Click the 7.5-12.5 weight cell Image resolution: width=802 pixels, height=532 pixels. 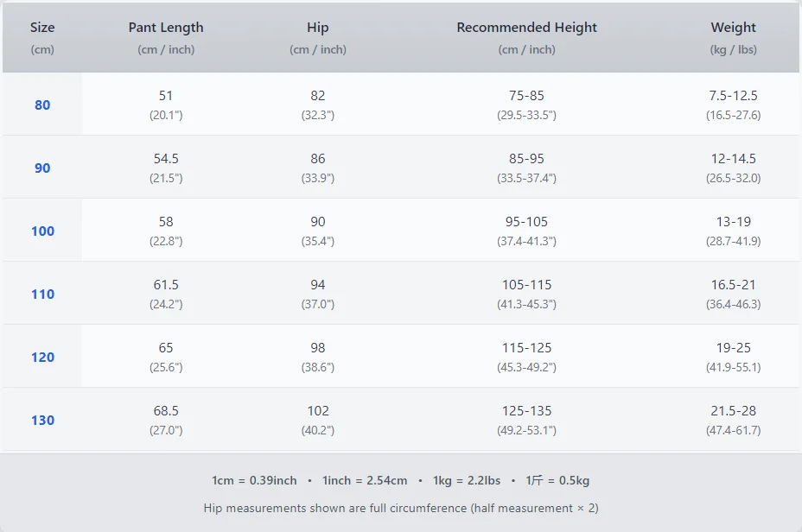pyautogui.click(x=733, y=96)
